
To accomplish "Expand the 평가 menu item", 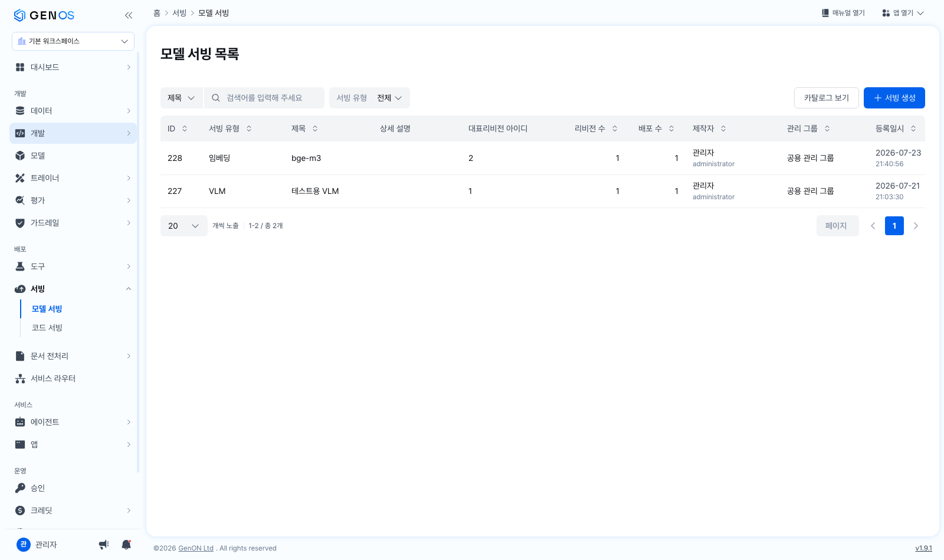I will [x=73, y=200].
